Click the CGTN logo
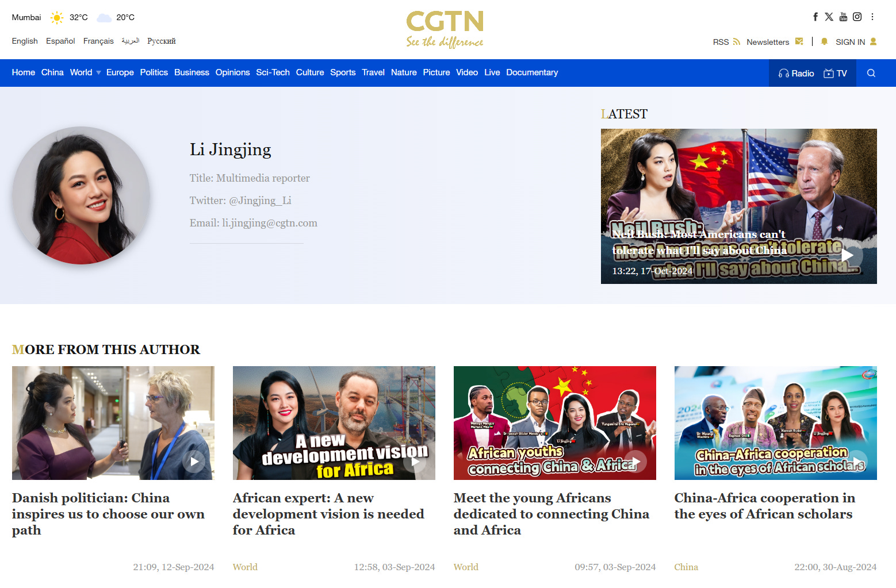896x588 pixels. (x=445, y=29)
